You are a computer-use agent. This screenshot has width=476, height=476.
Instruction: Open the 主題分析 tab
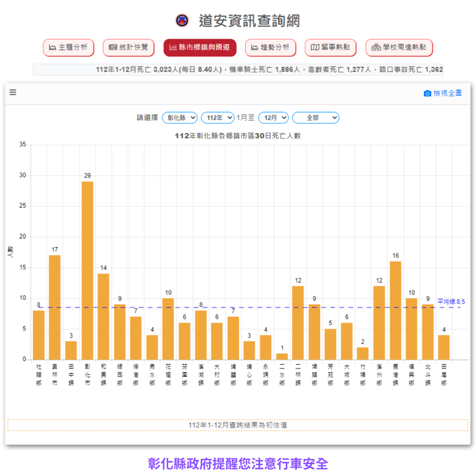pos(68,48)
